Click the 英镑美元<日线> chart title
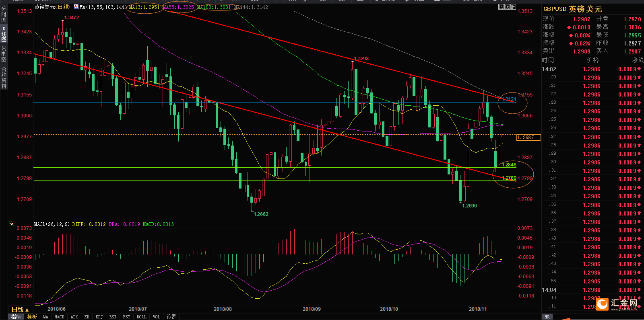This screenshot has width=644, height=320. click(x=52, y=7)
